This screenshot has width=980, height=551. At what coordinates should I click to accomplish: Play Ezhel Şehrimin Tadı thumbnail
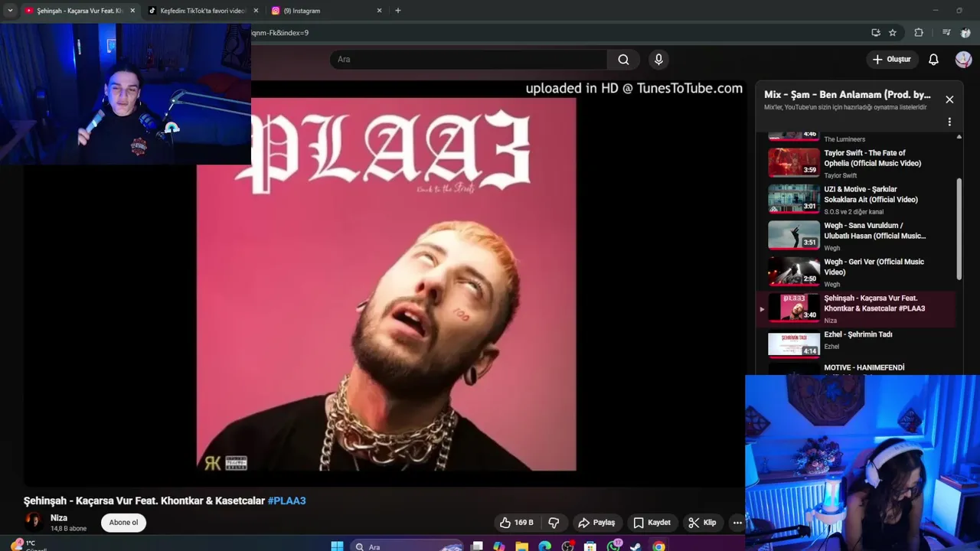coord(794,344)
